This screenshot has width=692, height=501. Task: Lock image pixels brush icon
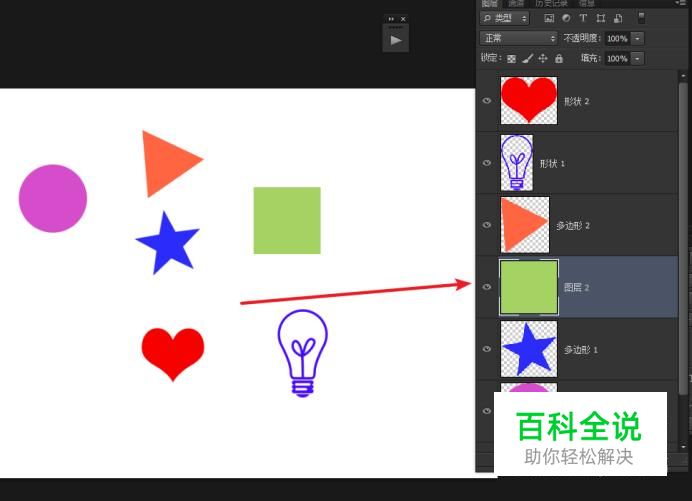527,58
